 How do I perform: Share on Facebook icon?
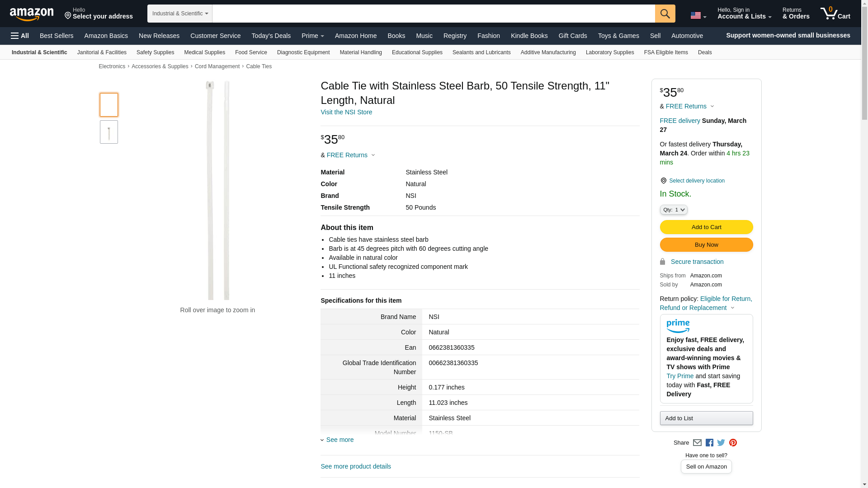(709, 443)
